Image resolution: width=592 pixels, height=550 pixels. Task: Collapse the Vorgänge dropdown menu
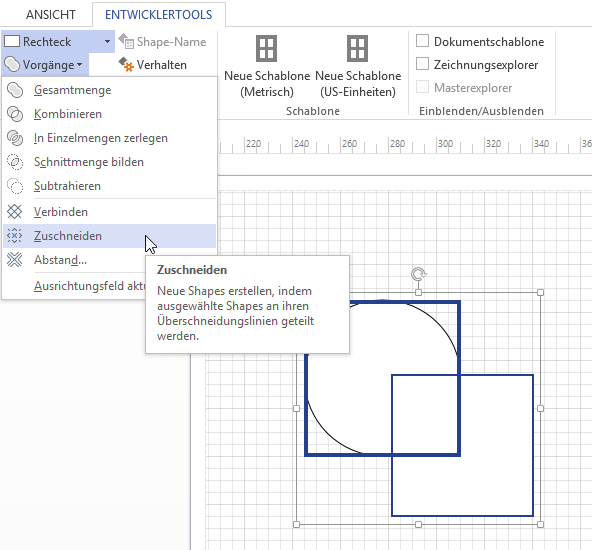point(45,65)
